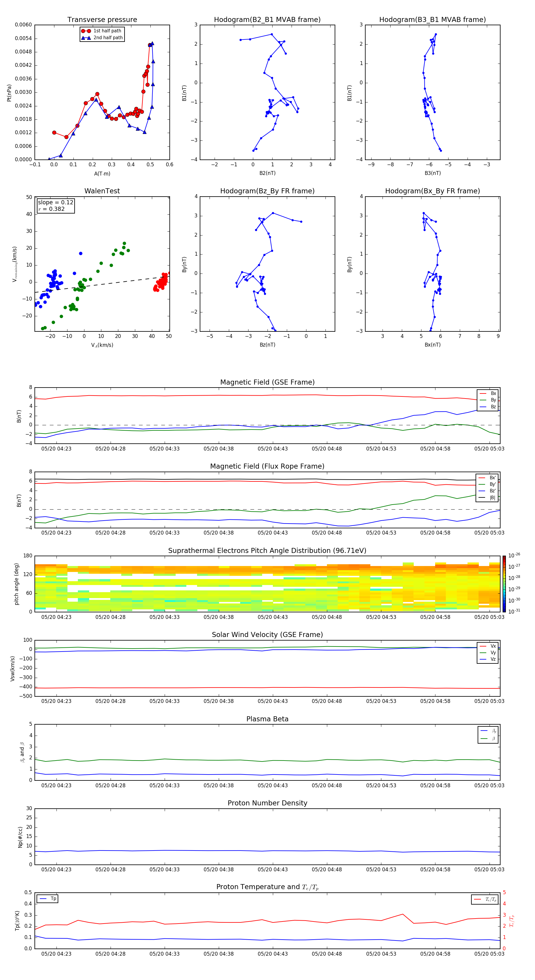Select the "2nd half path" legend entry
535x980 pixels.
click(x=103, y=38)
